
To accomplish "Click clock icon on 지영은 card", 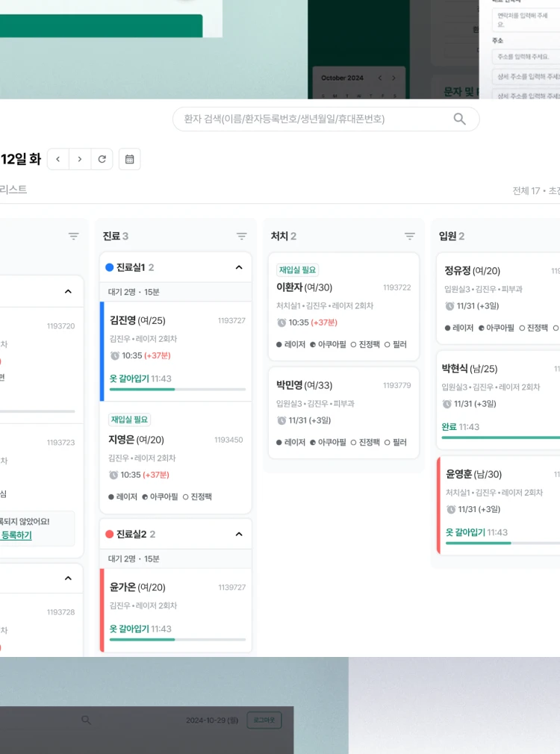I will click(x=113, y=475).
